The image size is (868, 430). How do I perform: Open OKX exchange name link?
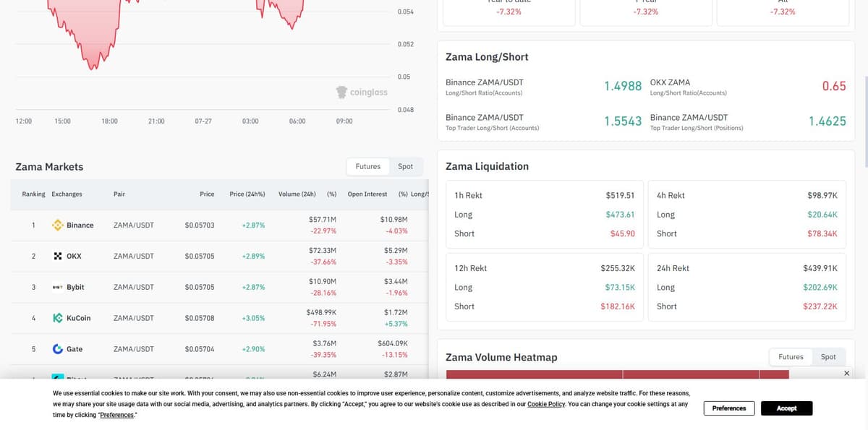[x=74, y=256]
